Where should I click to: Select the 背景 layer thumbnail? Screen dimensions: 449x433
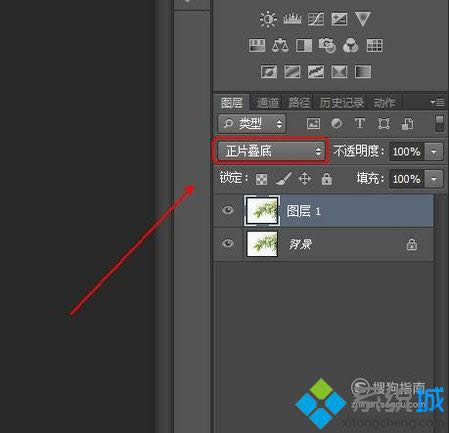[262, 244]
